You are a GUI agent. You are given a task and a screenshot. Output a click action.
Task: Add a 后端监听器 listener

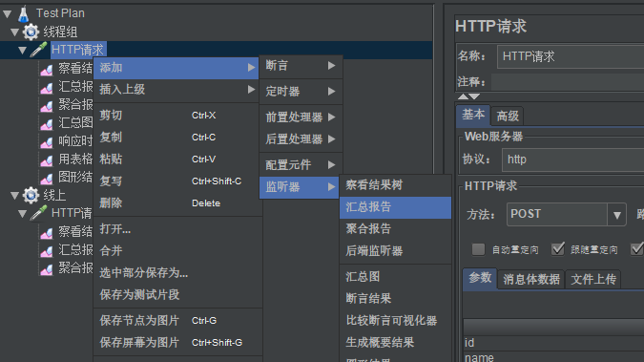(395, 250)
